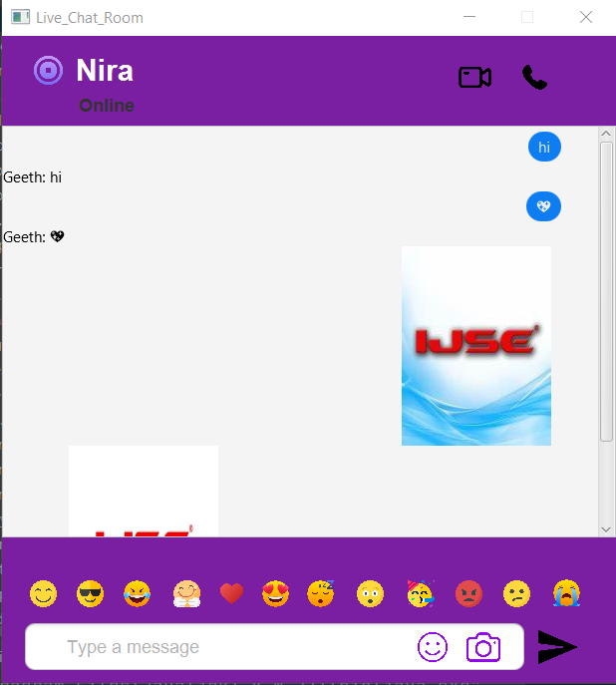Image resolution: width=616 pixels, height=685 pixels.
Task: Insert the surprised face emoji
Action: (x=370, y=593)
